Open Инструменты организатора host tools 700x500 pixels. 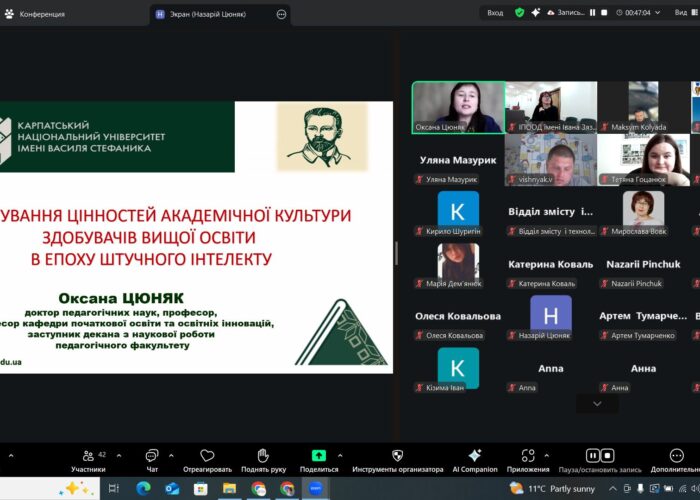tap(397, 457)
